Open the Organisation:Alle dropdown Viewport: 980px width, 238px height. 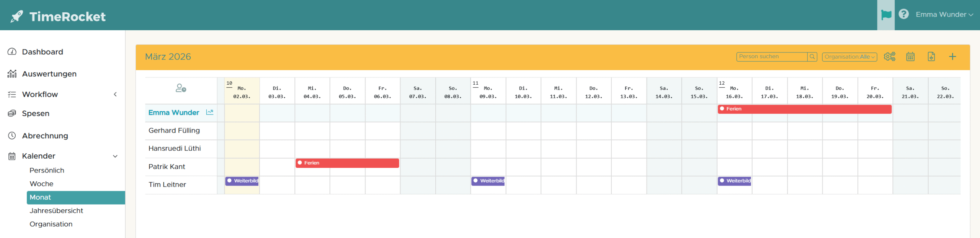click(x=849, y=57)
